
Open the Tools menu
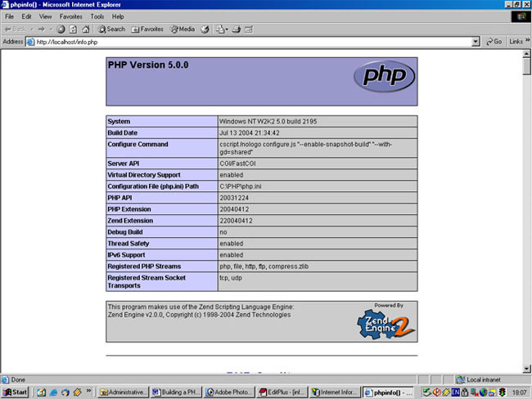pos(97,16)
